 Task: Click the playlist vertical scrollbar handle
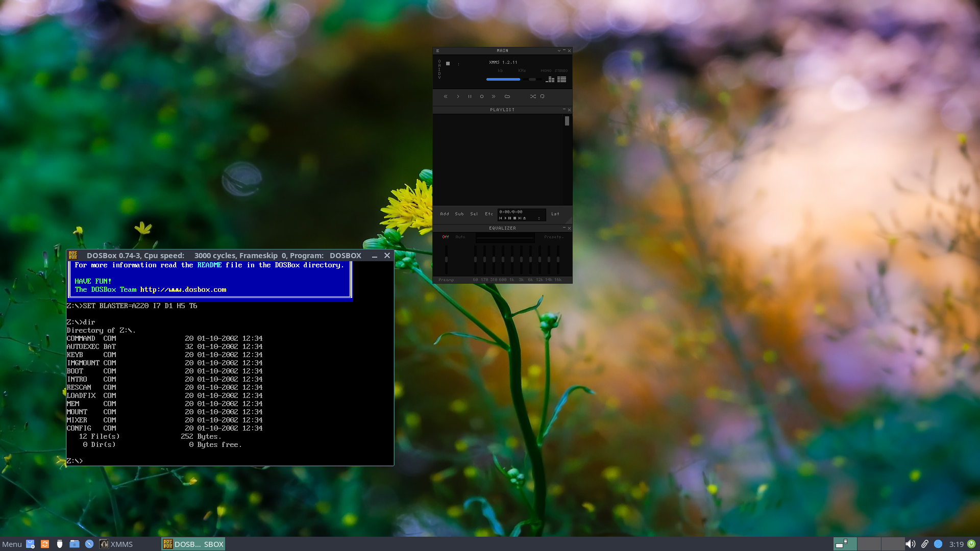pyautogui.click(x=567, y=121)
